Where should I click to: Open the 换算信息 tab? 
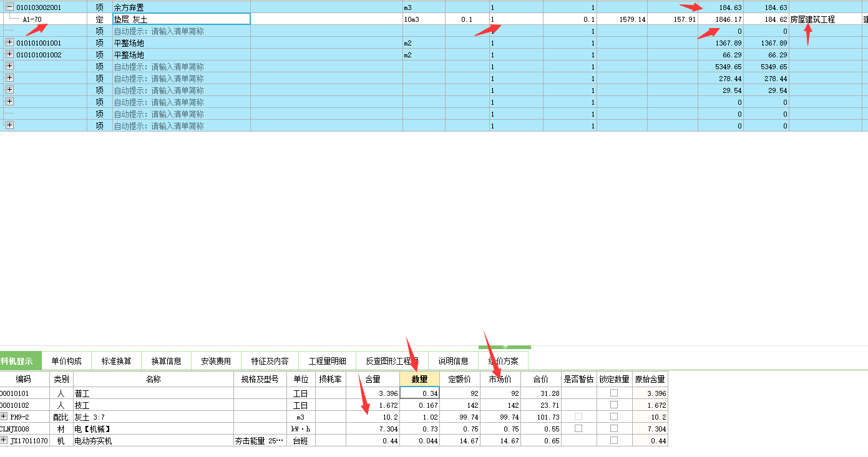pyautogui.click(x=166, y=361)
